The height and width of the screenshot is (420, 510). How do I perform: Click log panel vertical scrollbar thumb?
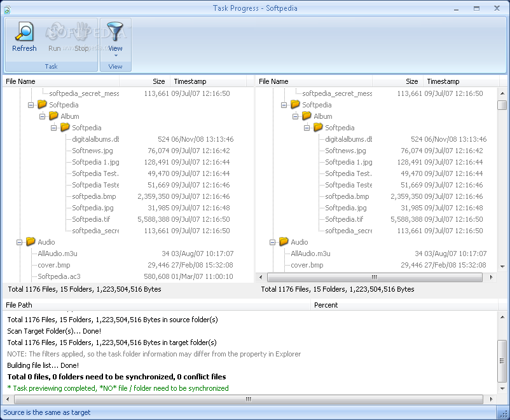pyautogui.click(x=502, y=361)
